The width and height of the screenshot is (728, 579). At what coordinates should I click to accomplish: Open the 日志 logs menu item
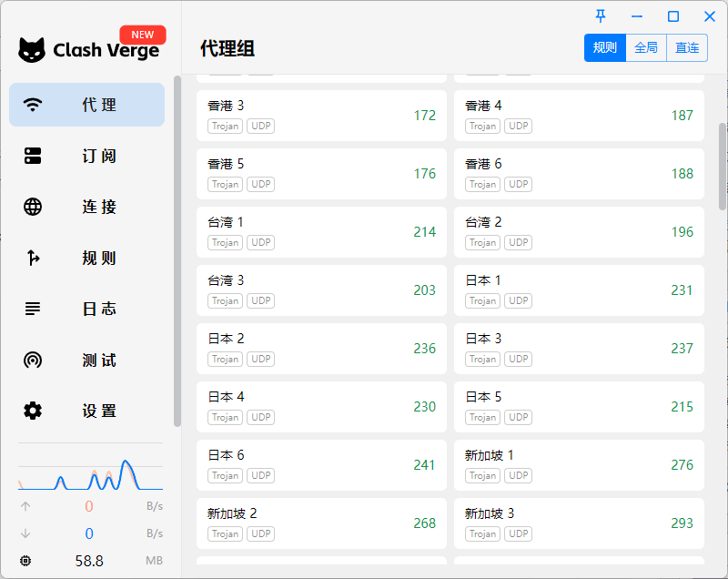coord(99,309)
